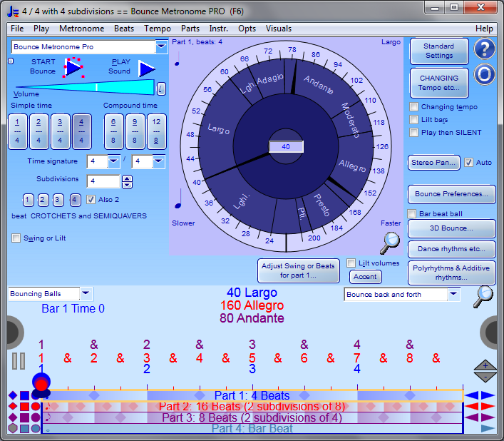Select the 6/8 compound time button
This screenshot has width=504, height=441.
pos(113,131)
